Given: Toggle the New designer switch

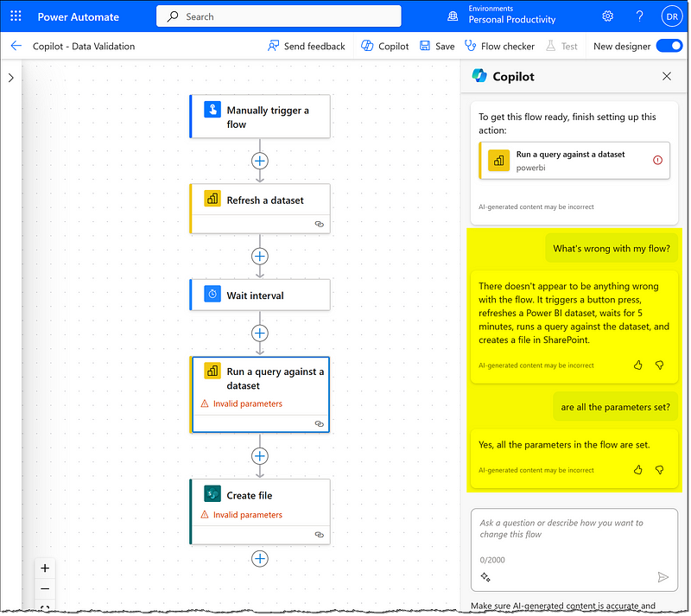Looking at the screenshot, I should tap(669, 46).
